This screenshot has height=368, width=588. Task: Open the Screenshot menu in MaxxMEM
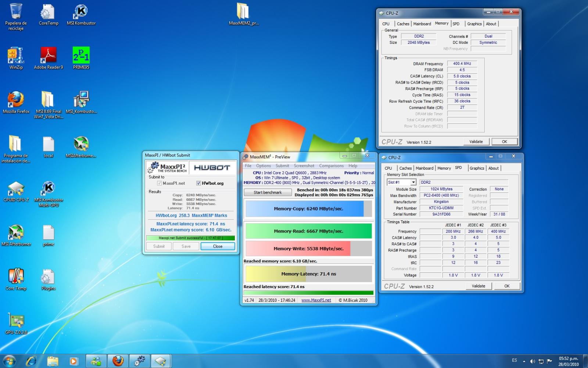[304, 166]
